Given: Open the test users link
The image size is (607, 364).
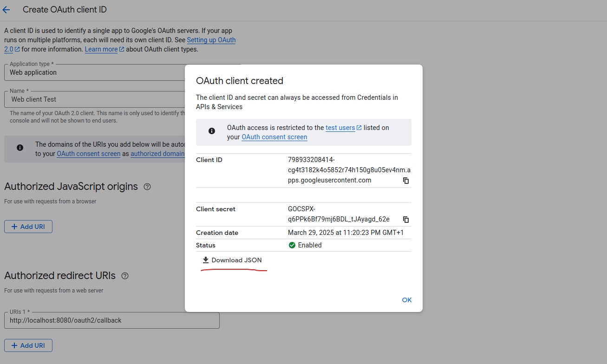Looking at the screenshot, I should coord(343,128).
